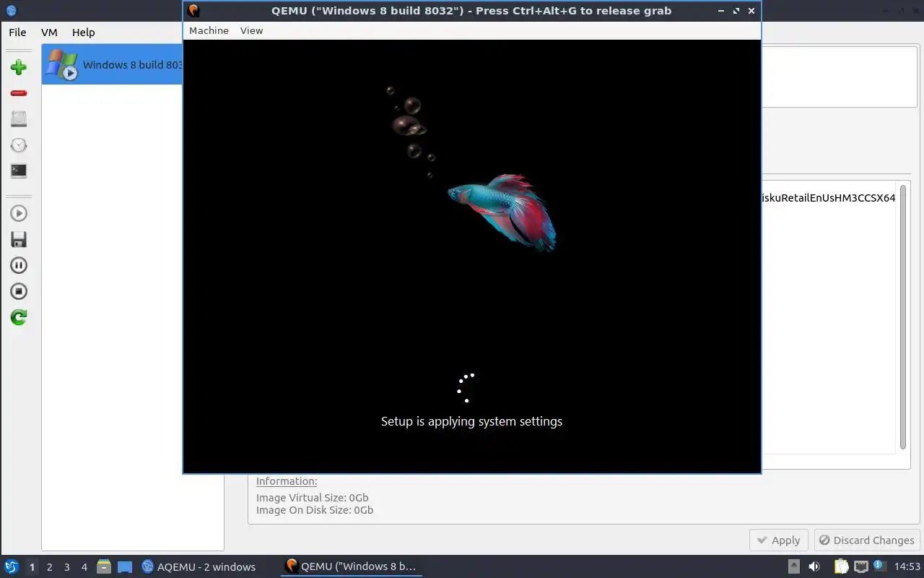Click the AQEMU window icon in top-left corner
This screenshot has height=578, width=924.
(x=10, y=11)
